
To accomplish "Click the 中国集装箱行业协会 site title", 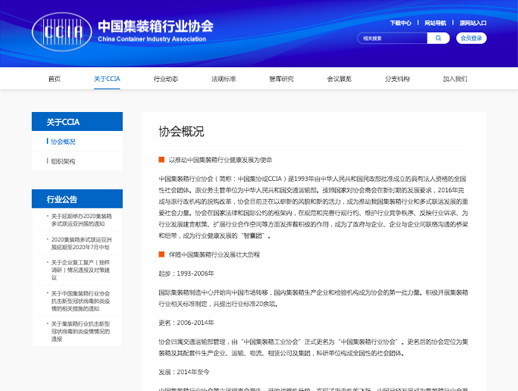I will [155, 26].
